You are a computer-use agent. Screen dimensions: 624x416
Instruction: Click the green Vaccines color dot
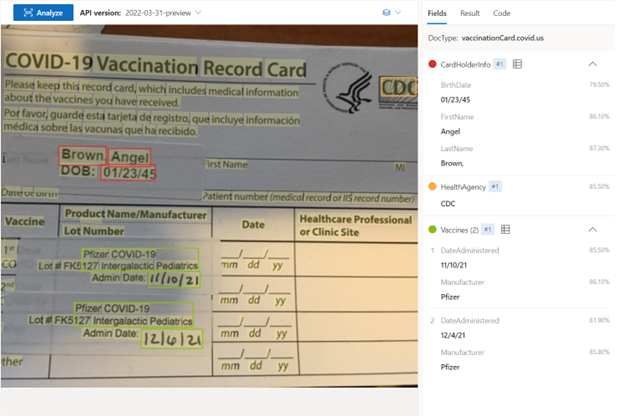[x=432, y=229]
